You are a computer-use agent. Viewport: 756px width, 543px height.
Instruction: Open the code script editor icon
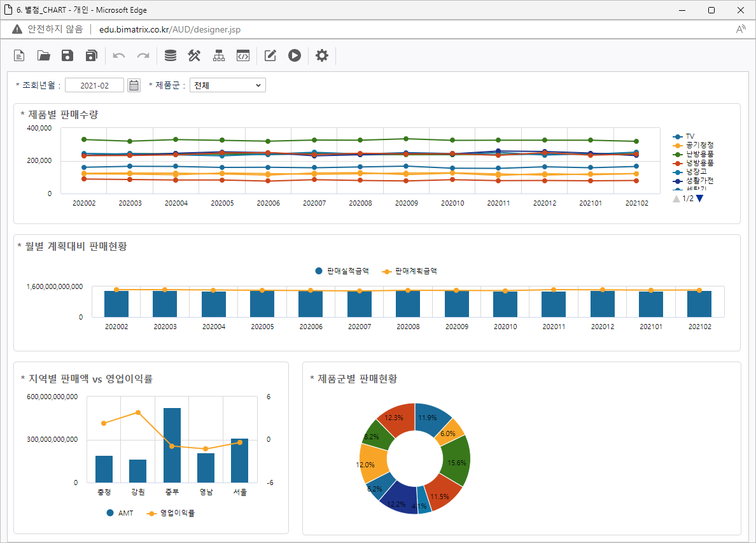coord(242,56)
